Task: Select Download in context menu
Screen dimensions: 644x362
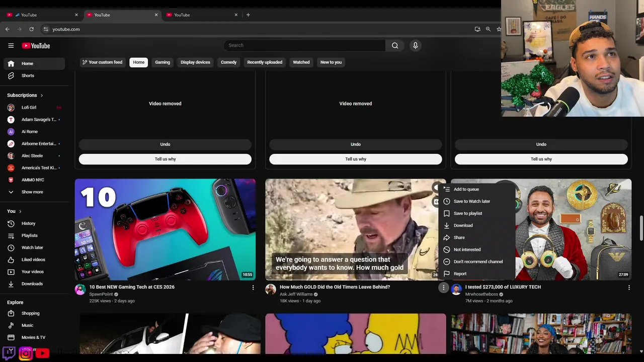Action: [476, 225]
